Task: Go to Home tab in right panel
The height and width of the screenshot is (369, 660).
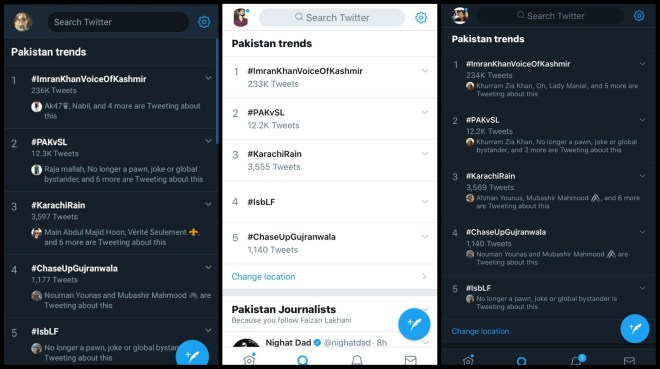Action: 468,360
